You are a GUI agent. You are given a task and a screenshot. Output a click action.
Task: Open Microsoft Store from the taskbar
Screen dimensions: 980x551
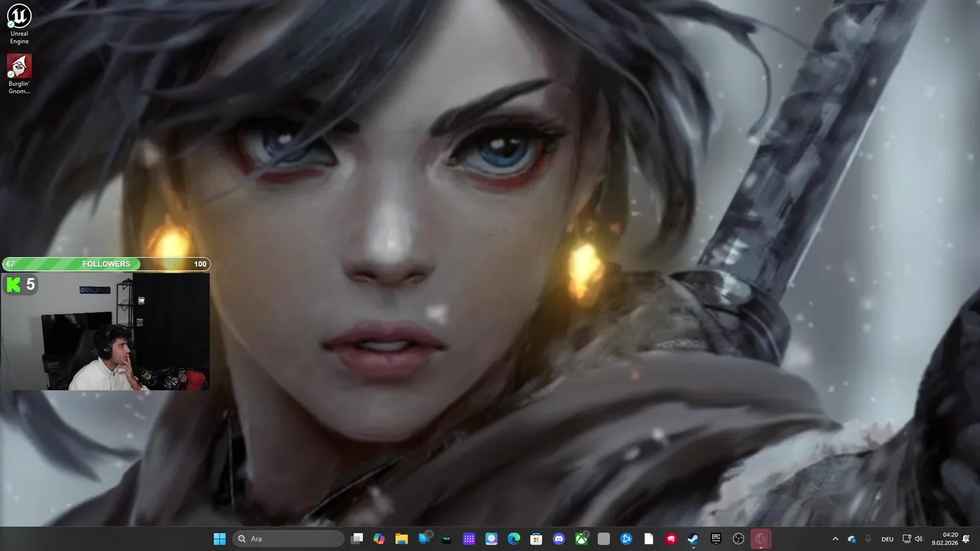pos(537,539)
